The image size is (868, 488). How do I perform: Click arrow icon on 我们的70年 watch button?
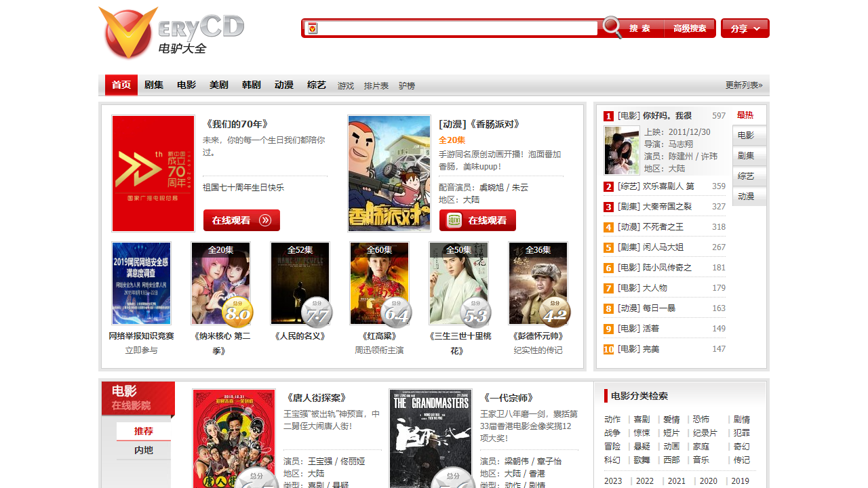[265, 220]
